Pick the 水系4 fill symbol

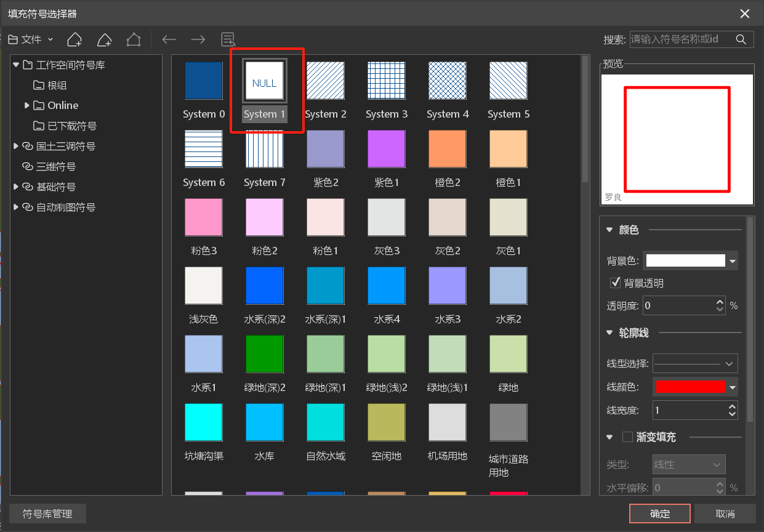[387, 286]
